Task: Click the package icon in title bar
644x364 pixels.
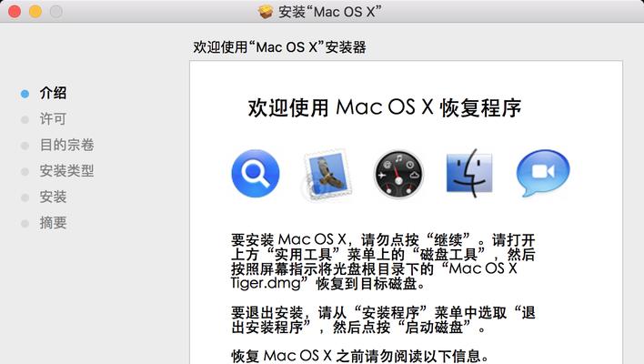Action: click(266, 12)
